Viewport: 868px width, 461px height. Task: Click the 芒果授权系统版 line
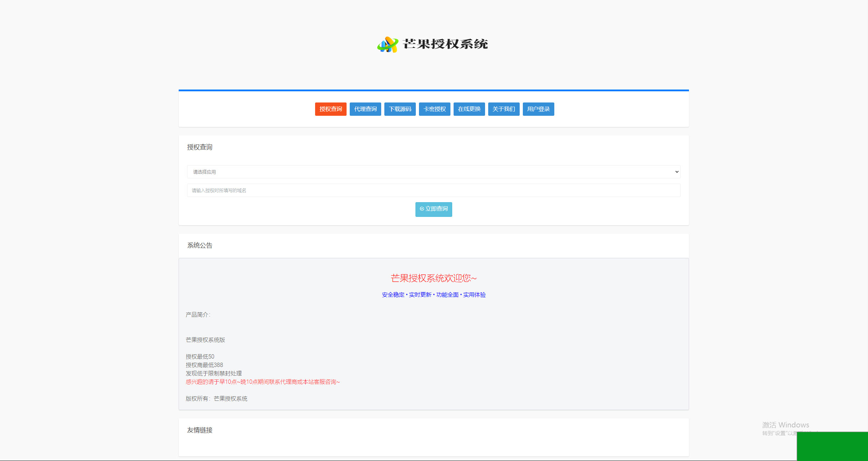205,340
